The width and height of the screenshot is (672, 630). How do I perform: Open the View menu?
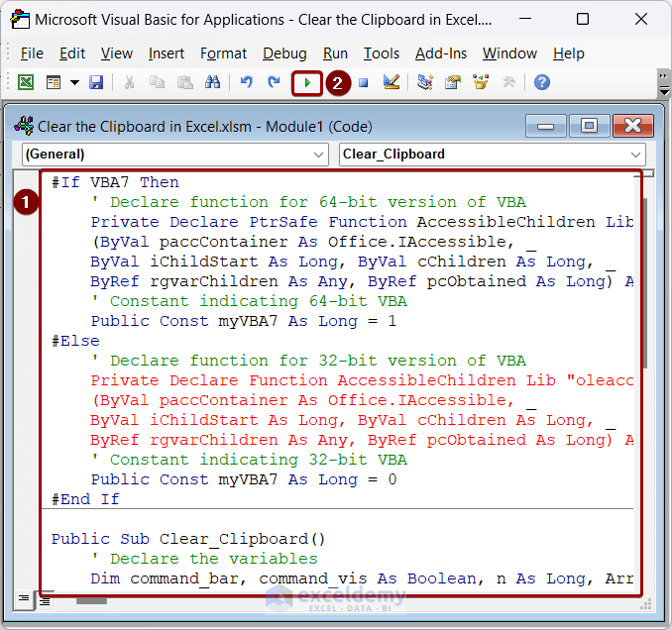click(x=117, y=53)
